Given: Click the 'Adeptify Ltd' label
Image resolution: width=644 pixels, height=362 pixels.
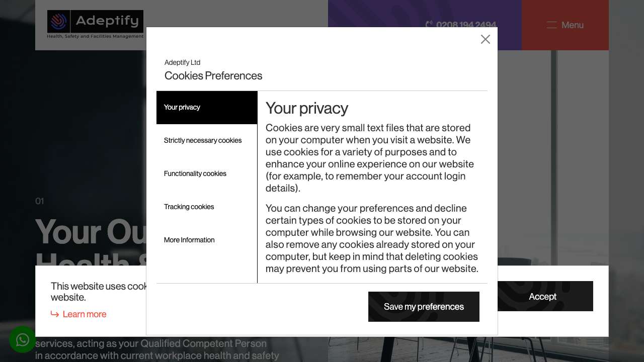Looking at the screenshot, I should click(182, 62).
